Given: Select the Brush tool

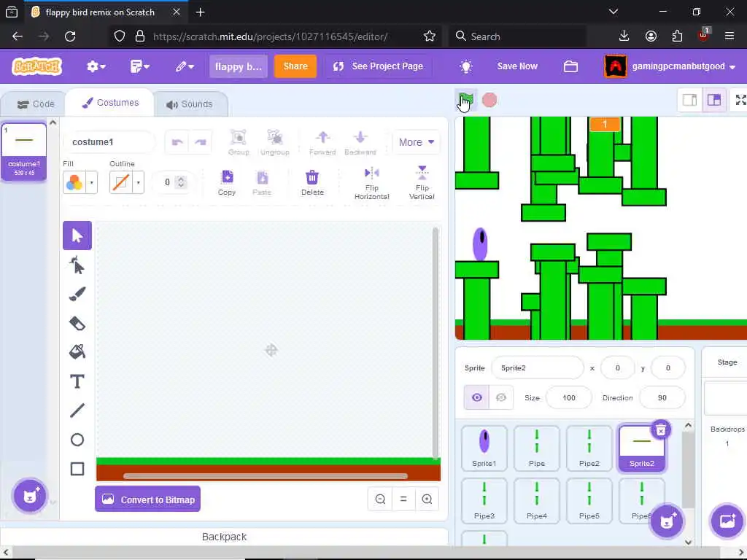Looking at the screenshot, I should (77, 294).
